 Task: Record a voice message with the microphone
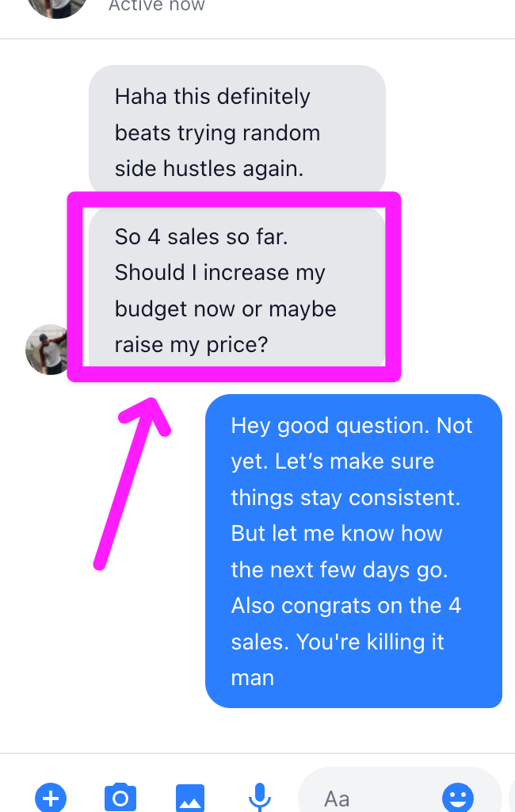pos(258,796)
